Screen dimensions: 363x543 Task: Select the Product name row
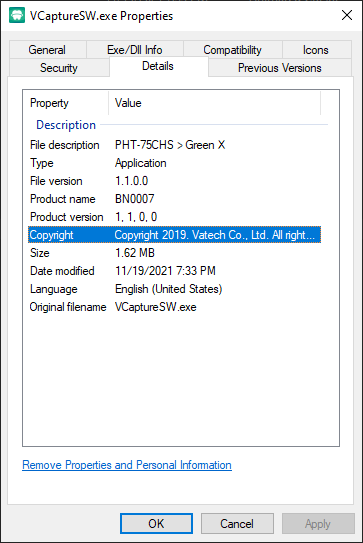click(x=175, y=199)
